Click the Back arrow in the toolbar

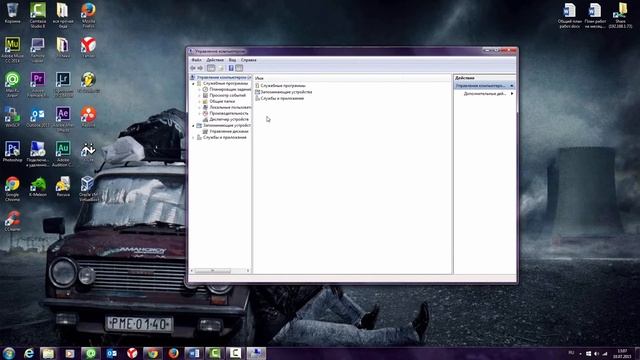click(193, 68)
